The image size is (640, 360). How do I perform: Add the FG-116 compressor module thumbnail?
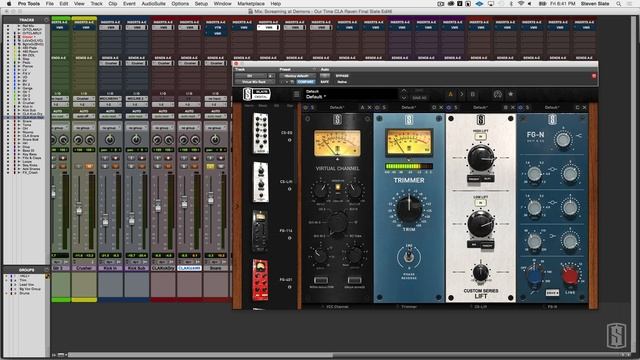point(260,231)
